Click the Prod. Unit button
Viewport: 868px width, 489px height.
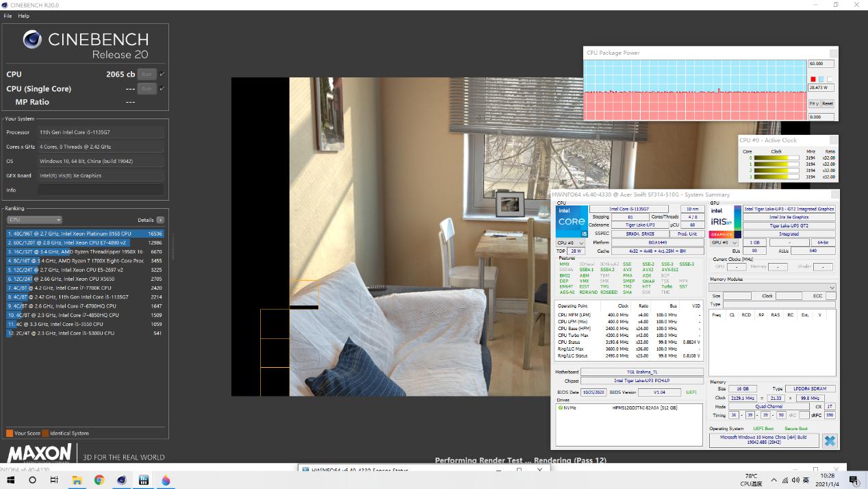point(687,234)
